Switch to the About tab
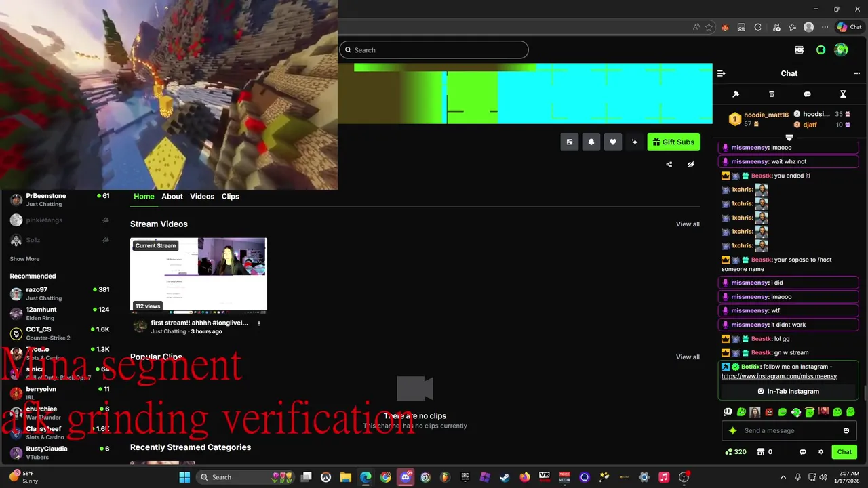The height and width of the screenshot is (488, 868). point(172,196)
